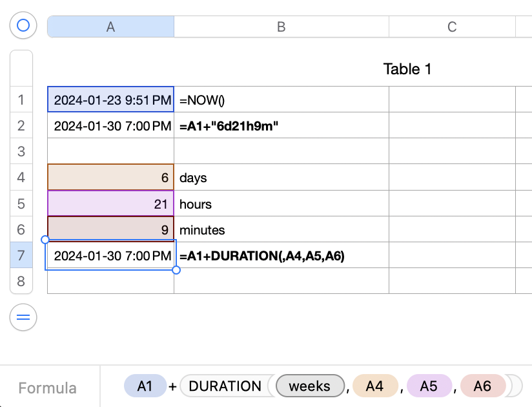Select row 1 header
The width and height of the screenshot is (532, 407).
pyautogui.click(x=21, y=99)
